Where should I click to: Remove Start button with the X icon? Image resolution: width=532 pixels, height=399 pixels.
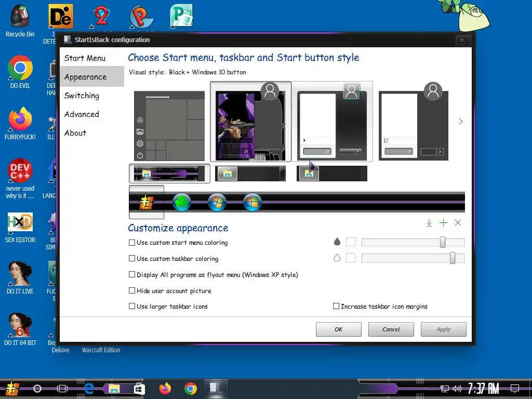click(x=458, y=223)
